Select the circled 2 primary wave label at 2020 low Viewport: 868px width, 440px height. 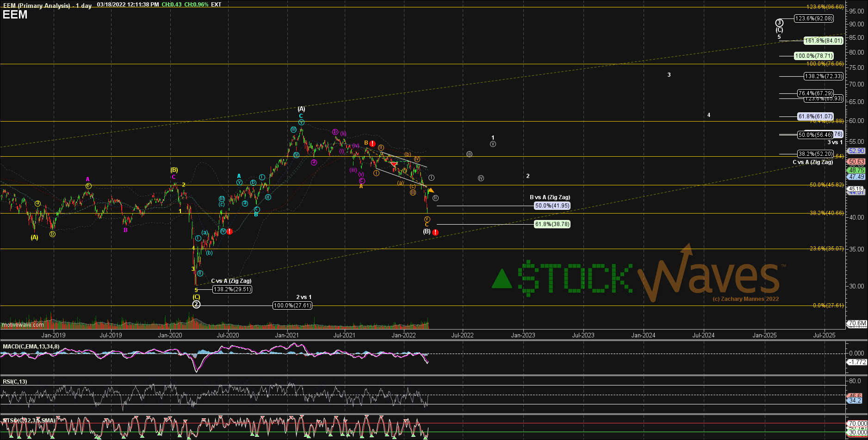pyautogui.click(x=196, y=304)
